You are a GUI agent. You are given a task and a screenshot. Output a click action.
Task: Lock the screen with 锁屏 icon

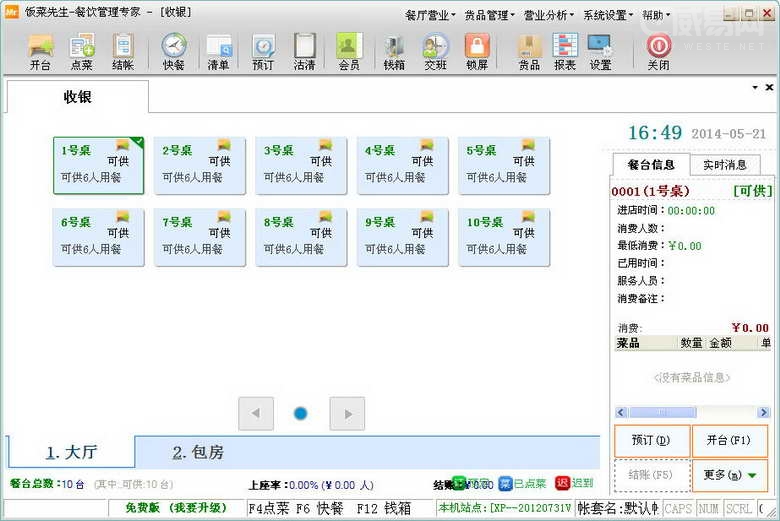[x=477, y=51]
